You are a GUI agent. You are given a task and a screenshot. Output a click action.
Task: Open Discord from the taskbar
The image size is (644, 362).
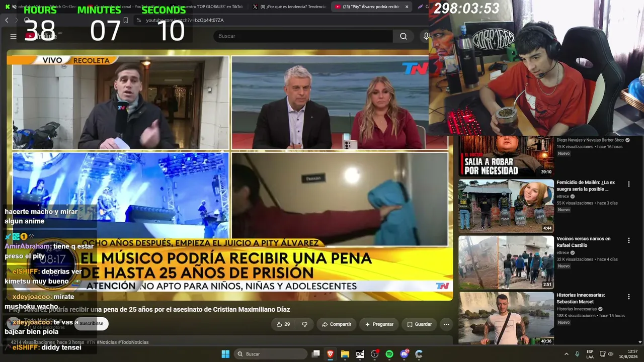click(x=404, y=354)
